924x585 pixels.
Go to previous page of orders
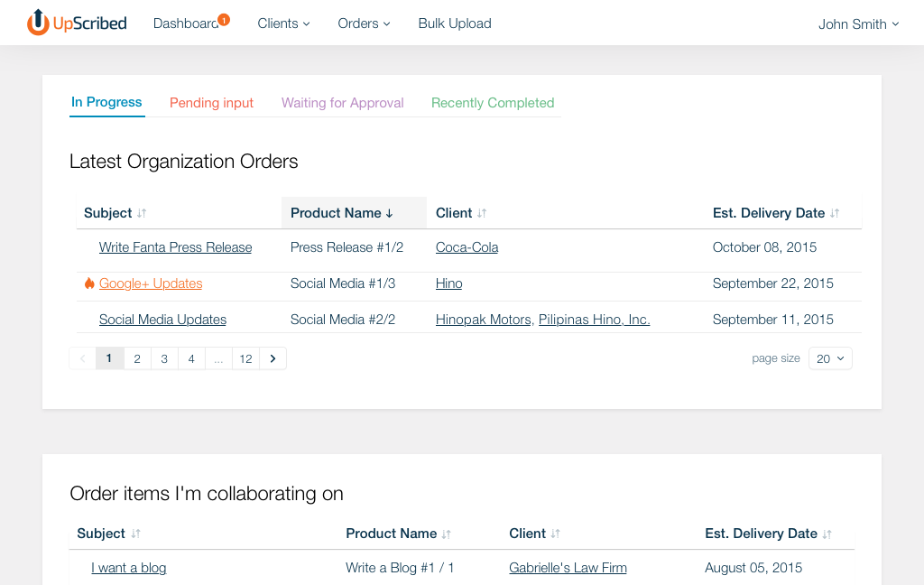[x=82, y=358]
